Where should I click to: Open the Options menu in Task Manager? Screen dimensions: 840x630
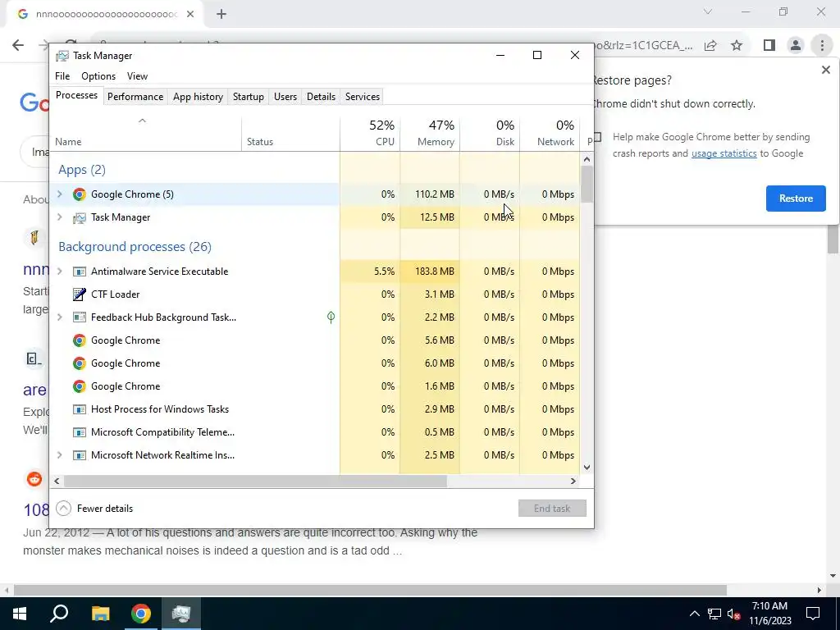click(x=98, y=76)
